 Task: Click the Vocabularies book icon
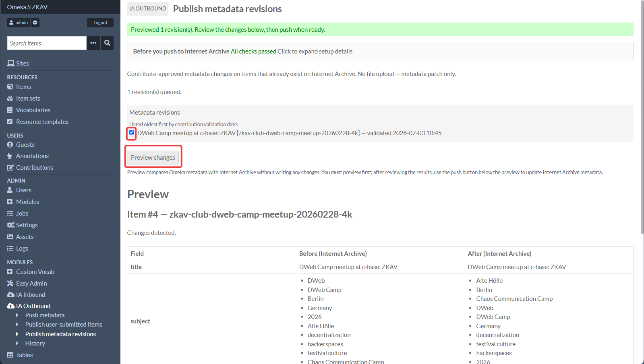[10, 110]
